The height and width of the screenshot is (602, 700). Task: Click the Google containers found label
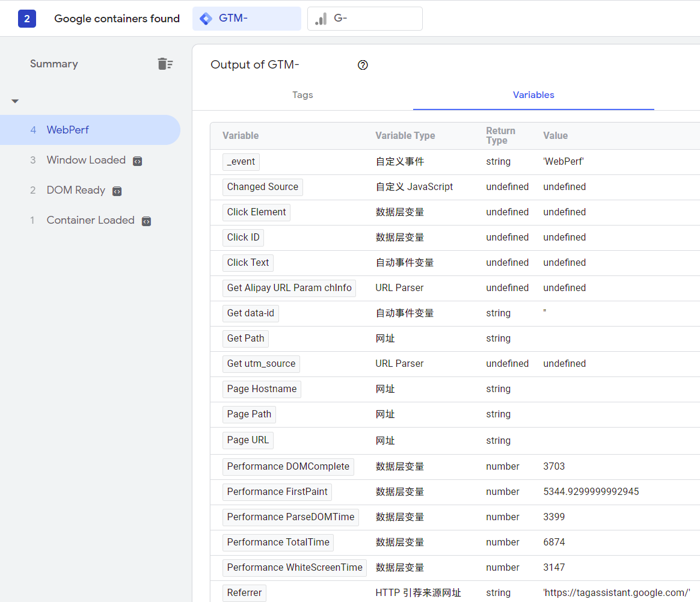(x=117, y=19)
